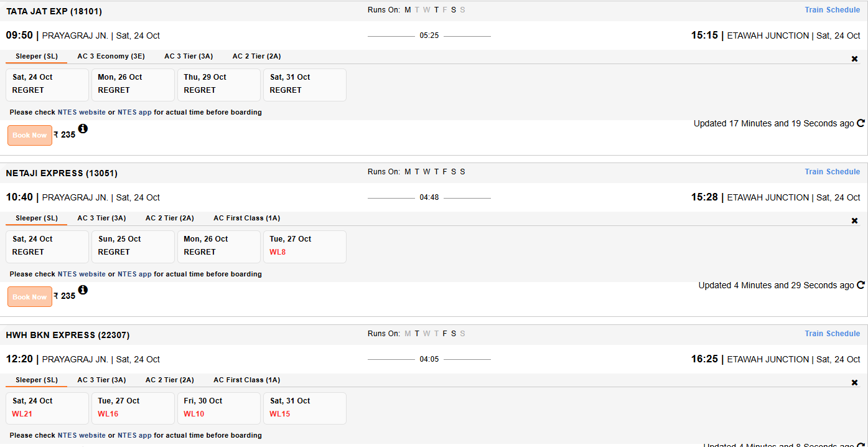Open NTES website link under NETAJI EXPRESS
The height and width of the screenshot is (447, 868).
[x=82, y=275]
